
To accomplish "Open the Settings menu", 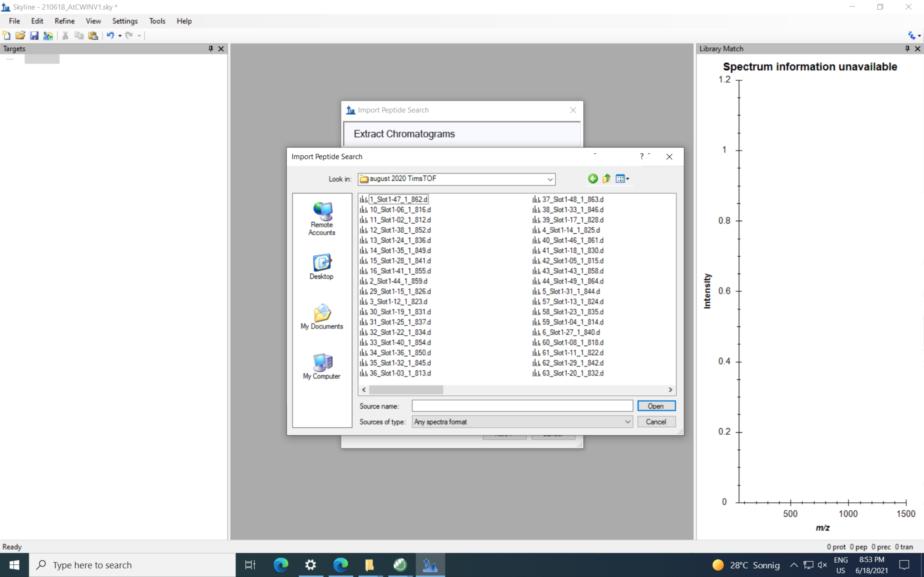I will click(x=125, y=21).
